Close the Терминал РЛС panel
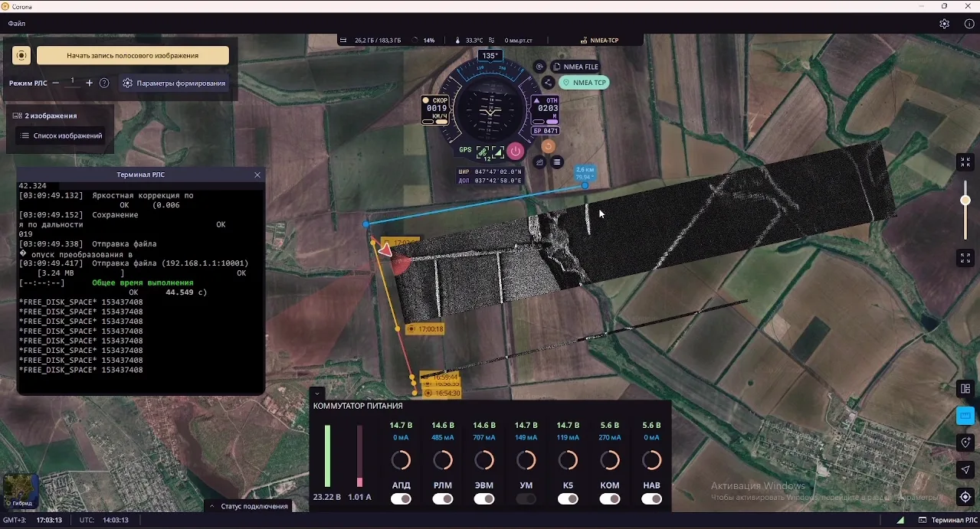The width and height of the screenshot is (980, 529). tap(257, 175)
